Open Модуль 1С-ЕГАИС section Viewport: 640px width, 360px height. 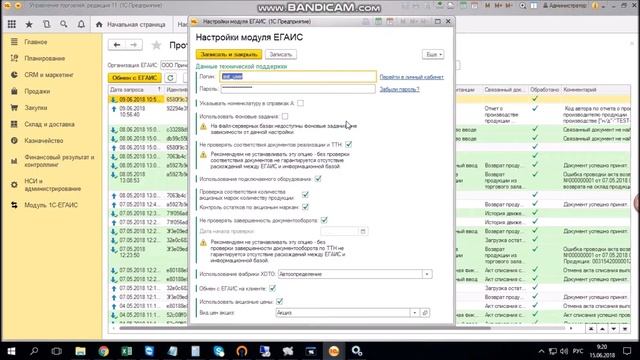51,205
